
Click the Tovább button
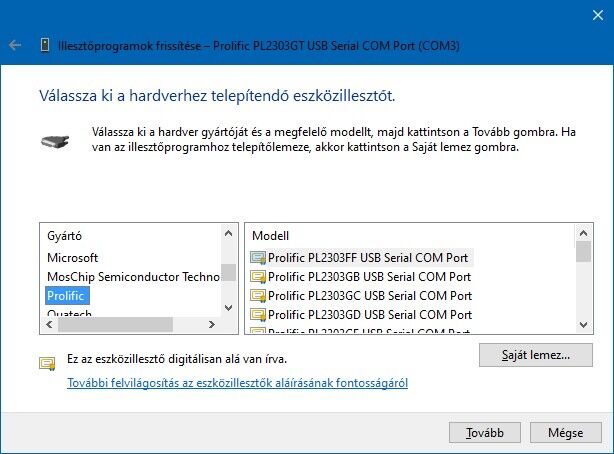point(485,432)
